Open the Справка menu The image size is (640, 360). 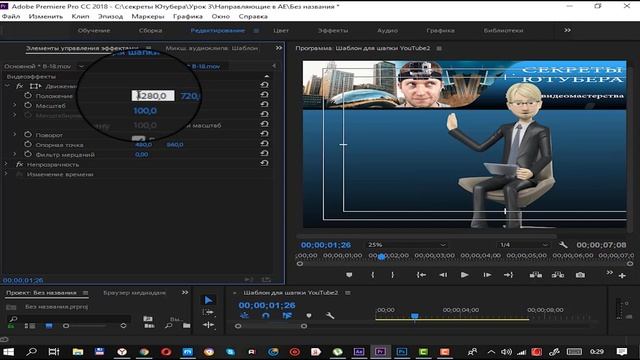click(x=253, y=16)
